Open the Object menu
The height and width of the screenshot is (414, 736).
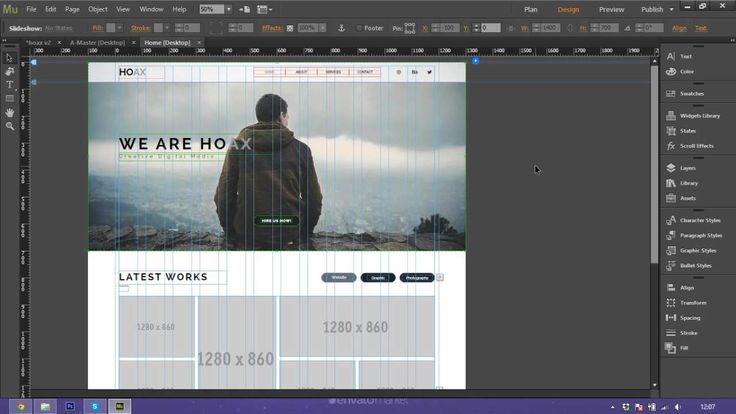coord(98,9)
